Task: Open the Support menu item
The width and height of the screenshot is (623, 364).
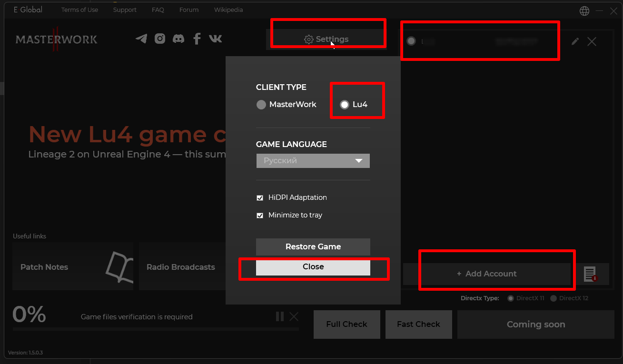Action: click(x=125, y=10)
